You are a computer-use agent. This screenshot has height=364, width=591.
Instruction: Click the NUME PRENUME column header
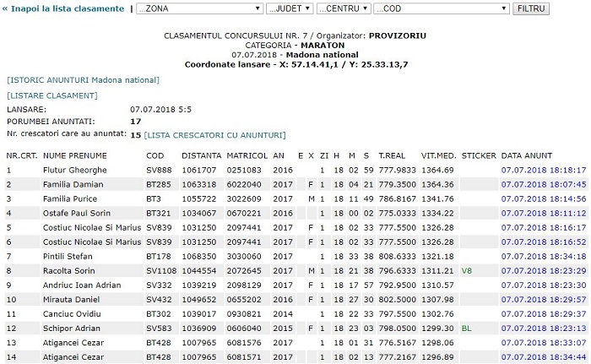(x=74, y=155)
